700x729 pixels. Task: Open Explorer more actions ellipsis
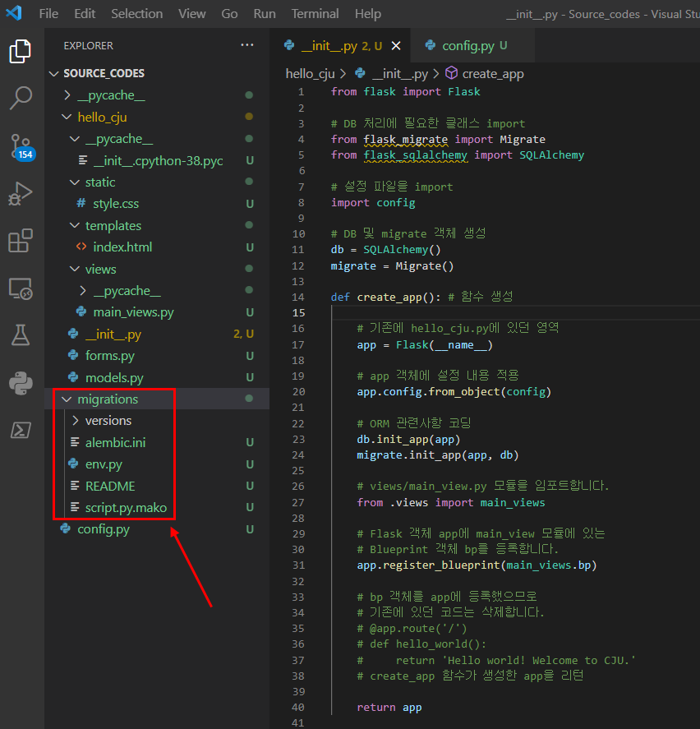click(x=247, y=45)
